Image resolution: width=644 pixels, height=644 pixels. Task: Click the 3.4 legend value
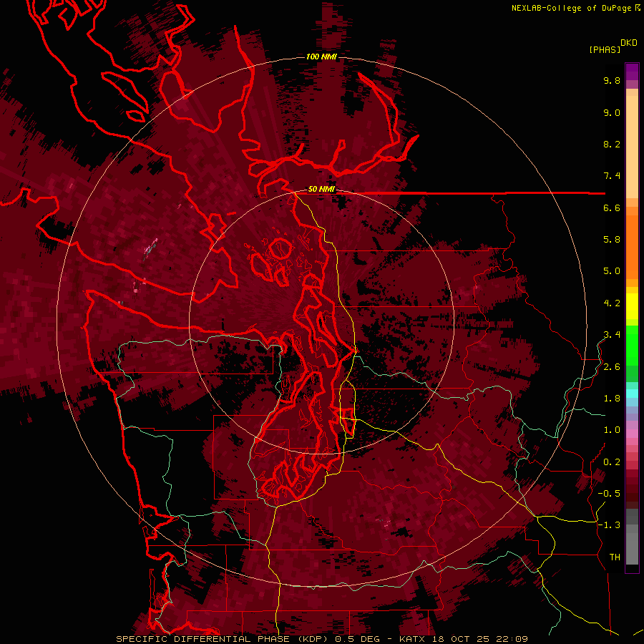612,335
